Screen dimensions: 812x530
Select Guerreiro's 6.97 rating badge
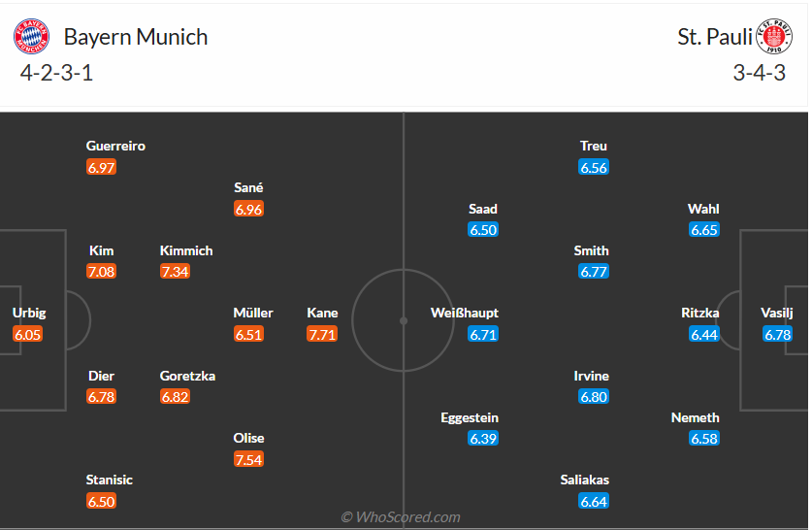[102, 167]
